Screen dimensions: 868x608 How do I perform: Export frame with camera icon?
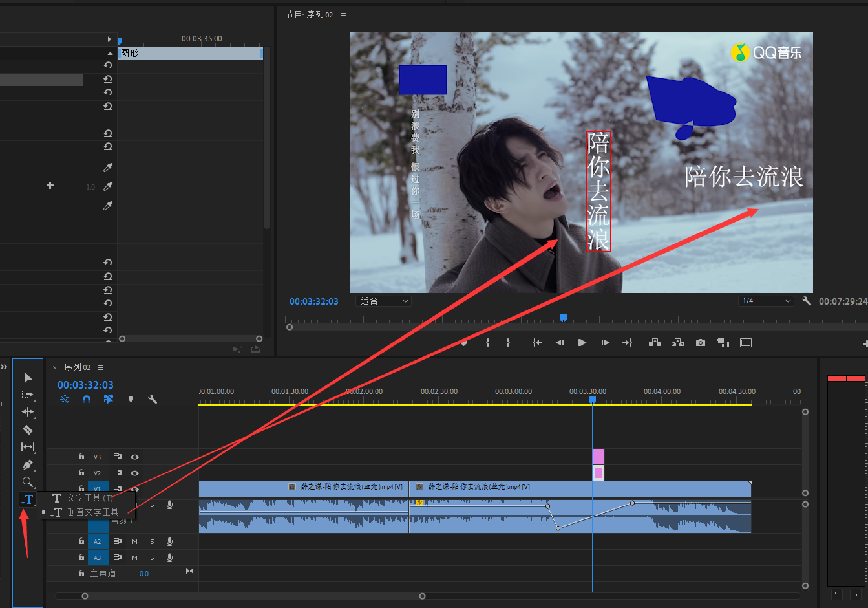(x=701, y=343)
